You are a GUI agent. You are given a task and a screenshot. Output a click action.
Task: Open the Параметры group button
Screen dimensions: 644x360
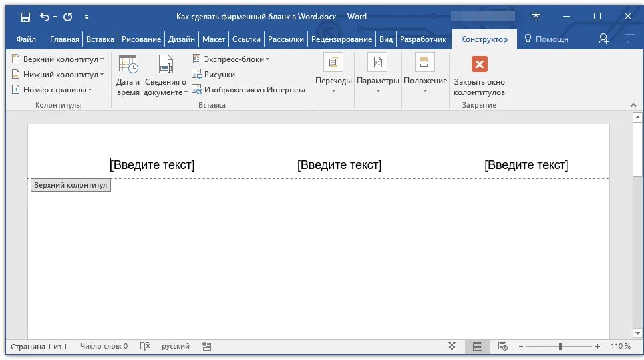pos(378,73)
